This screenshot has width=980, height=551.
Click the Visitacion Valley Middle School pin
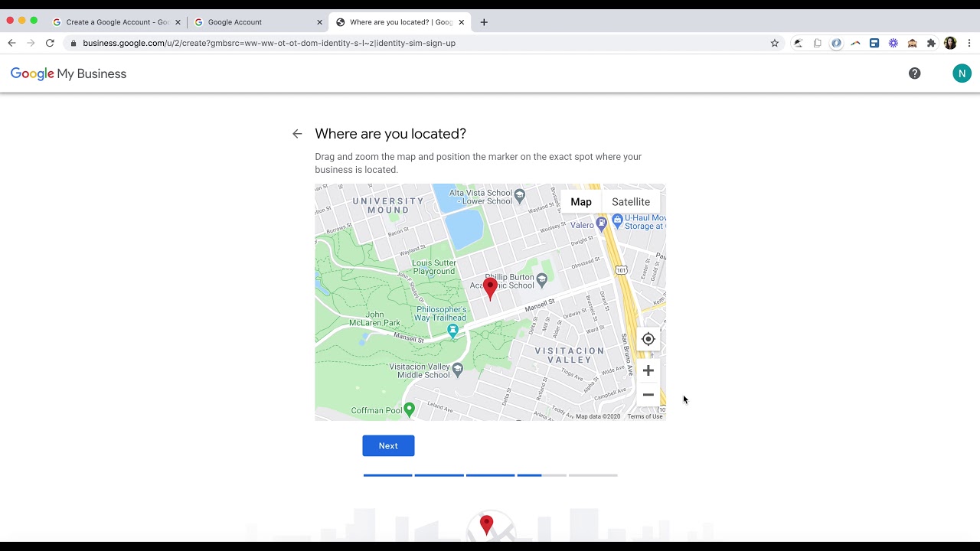pos(458,369)
